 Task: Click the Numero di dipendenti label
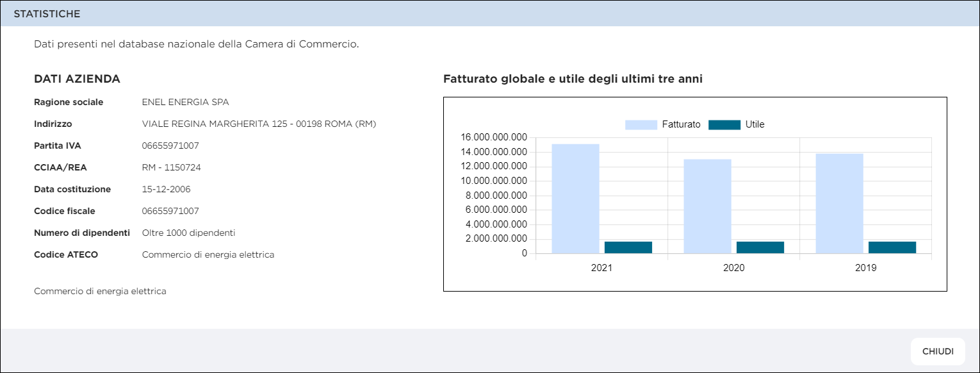pyautogui.click(x=82, y=233)
